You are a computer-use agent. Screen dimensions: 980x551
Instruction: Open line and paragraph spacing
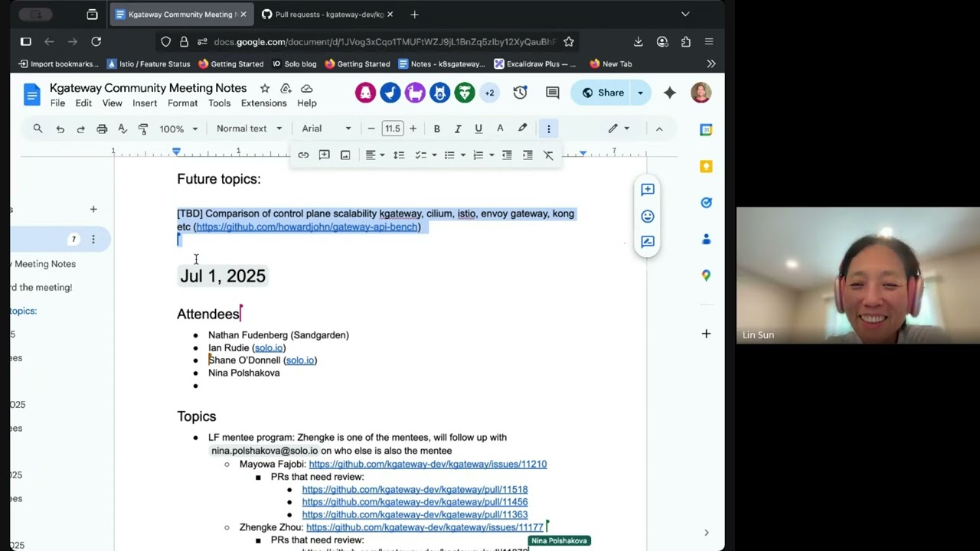pos(399,155)
